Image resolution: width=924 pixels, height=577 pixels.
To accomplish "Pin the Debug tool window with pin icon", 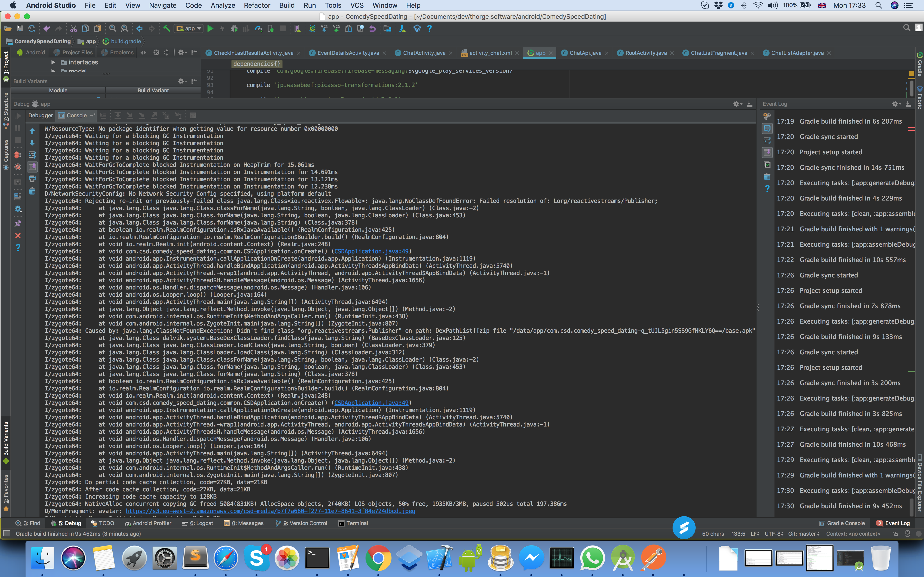I will coord(18,223).
